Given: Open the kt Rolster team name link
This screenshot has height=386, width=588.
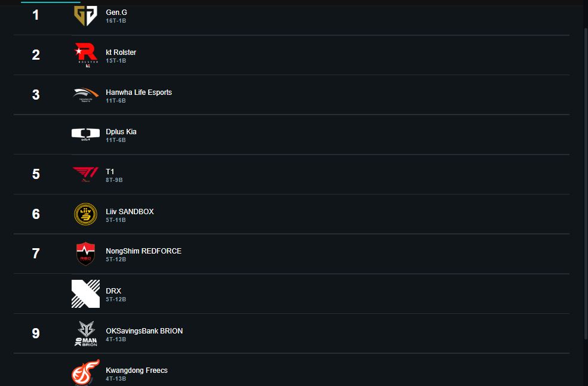Looking at the screenshot, I should [x=121, y=53].
